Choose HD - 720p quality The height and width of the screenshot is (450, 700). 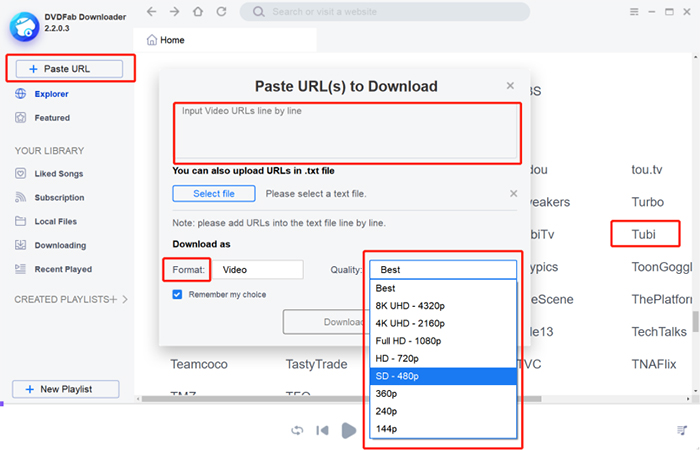point(443,358)
